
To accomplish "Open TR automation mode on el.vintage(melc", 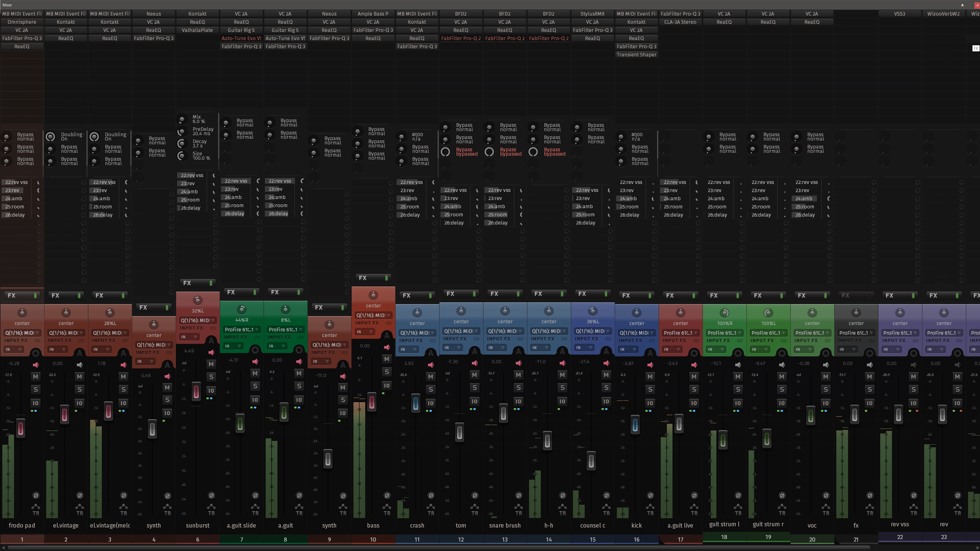I will [124, 510].
